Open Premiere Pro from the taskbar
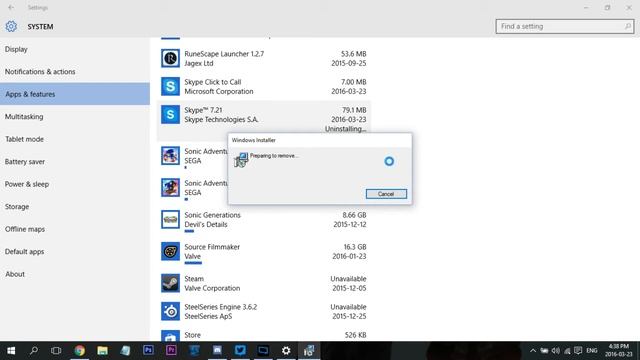Viewport: 640px width, 360px height. [171, 351]
